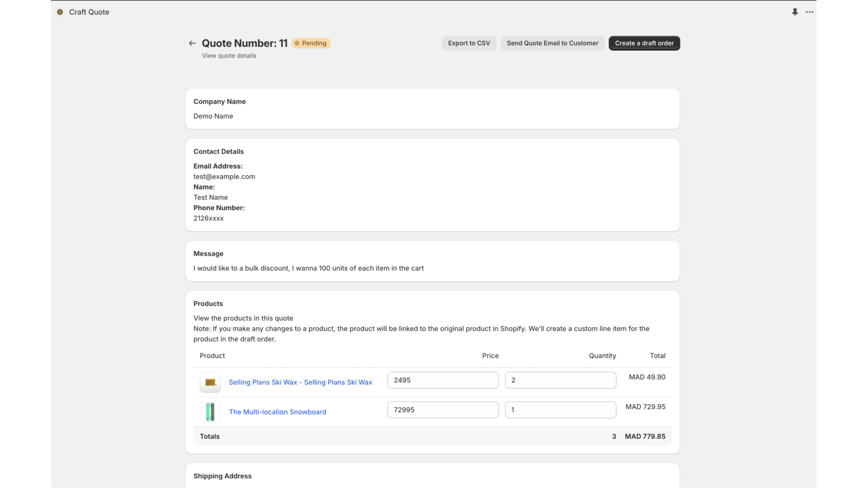This screenshot has height=488, width=868.
Task: Pin the Craft Quote app
Action: [x=795, y=12]
